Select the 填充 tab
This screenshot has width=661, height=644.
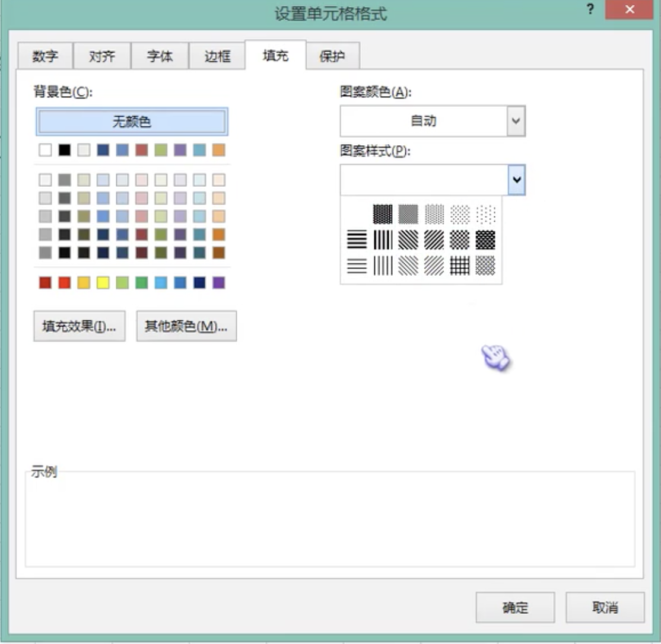pos(275,55)
